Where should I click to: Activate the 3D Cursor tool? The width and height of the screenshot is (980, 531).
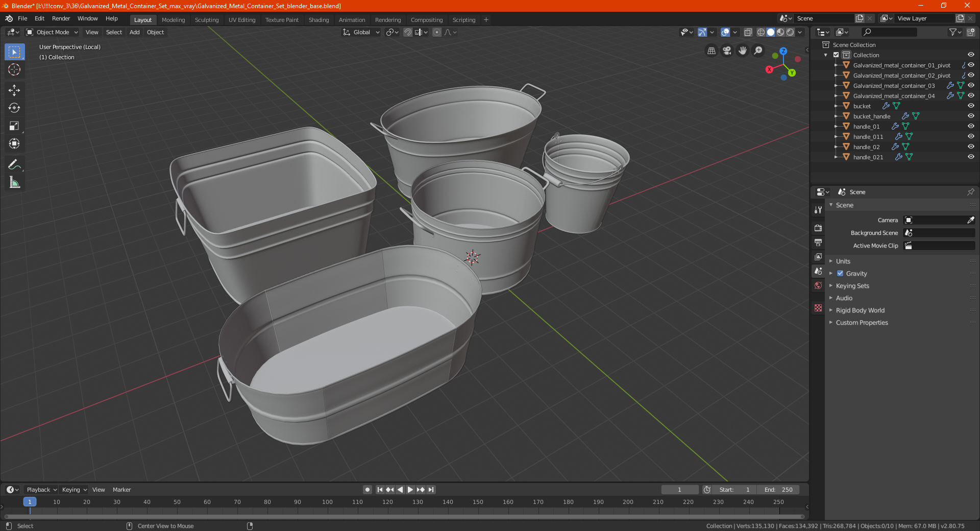14,70
